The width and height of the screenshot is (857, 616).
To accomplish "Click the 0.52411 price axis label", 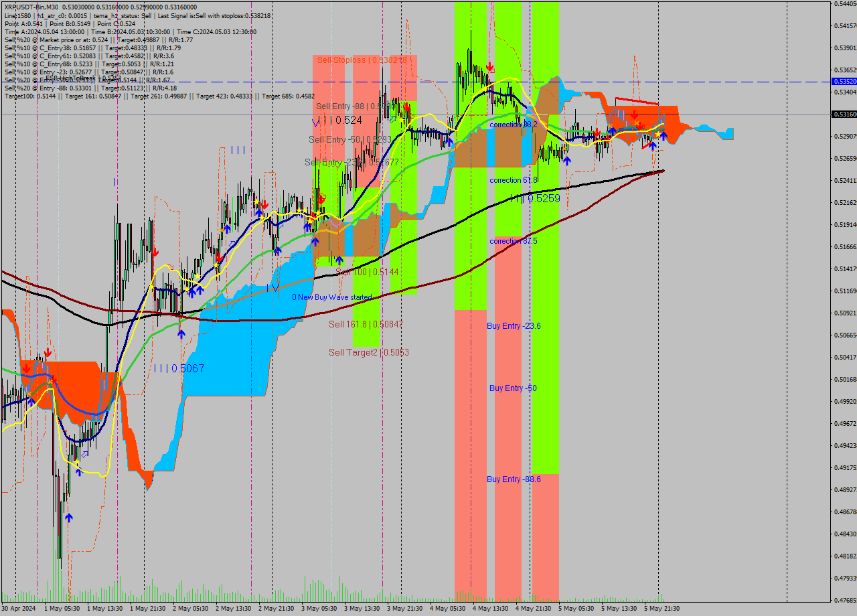I will pyautogui.click(x=844, y=180).
